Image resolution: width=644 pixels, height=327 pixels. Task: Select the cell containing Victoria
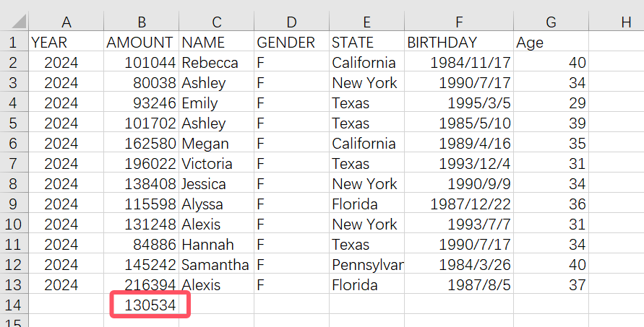(x=215, y=164)
